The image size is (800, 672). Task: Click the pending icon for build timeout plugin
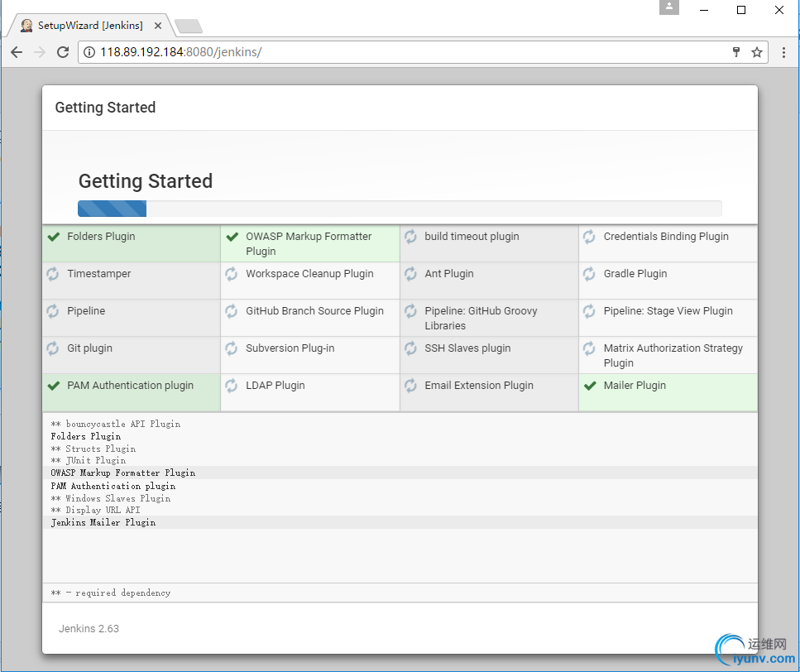pos(410,237)
